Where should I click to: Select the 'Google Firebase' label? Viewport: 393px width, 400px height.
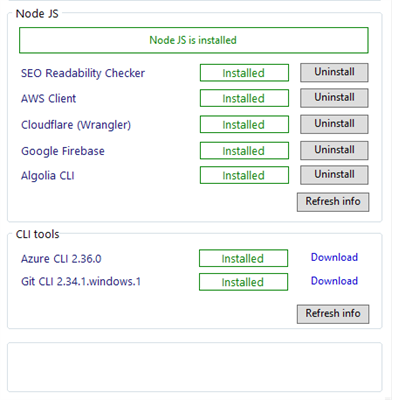63,151
